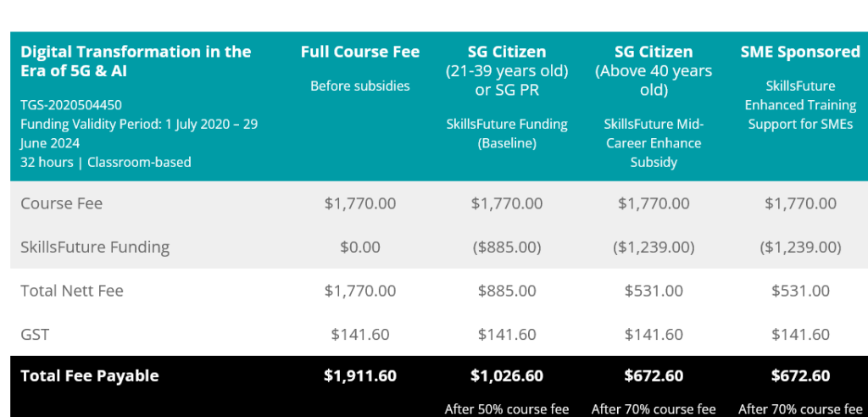Click the Funding Validity Period text
Screen dimensions: 868x417
tap(139, 133)
